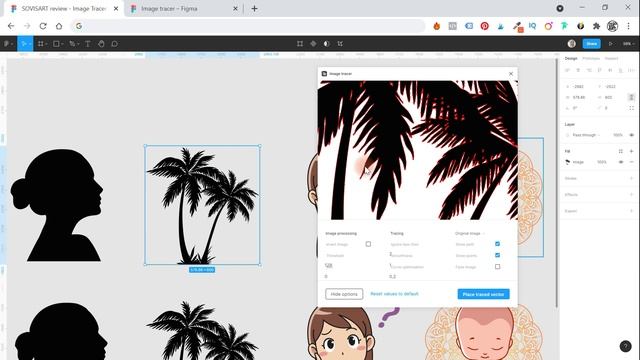The width and height of the screenshot is (640, 360).
Task: Select the palm trees image on canvas
Action: [x=202, y=205]
